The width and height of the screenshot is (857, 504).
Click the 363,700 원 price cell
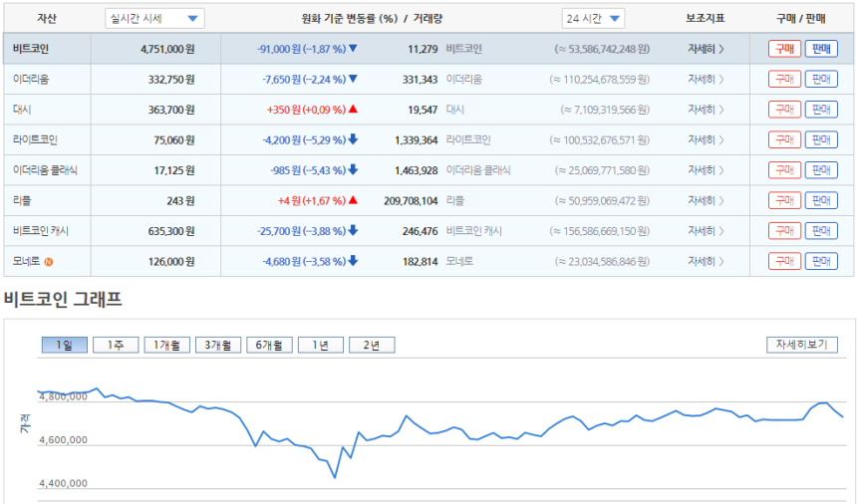coord(171,110)
